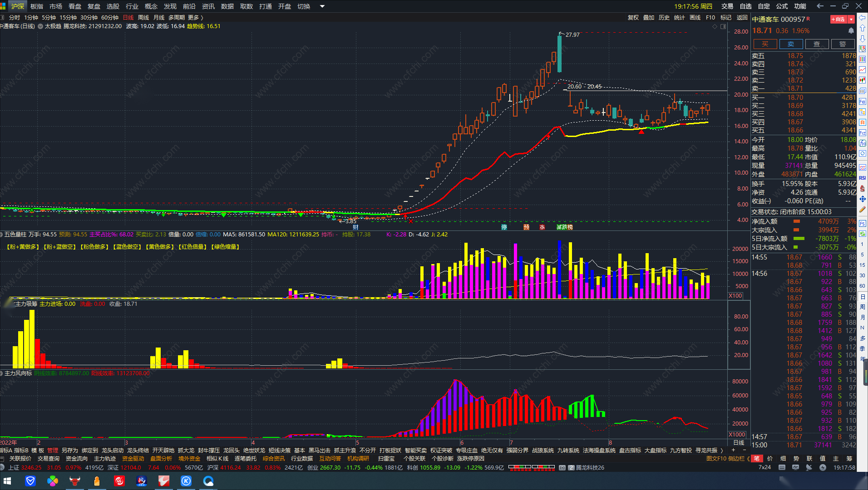Open the RSI indicator sidebar icon
This screenshot has height=490, width=868.
click(863, 178)
